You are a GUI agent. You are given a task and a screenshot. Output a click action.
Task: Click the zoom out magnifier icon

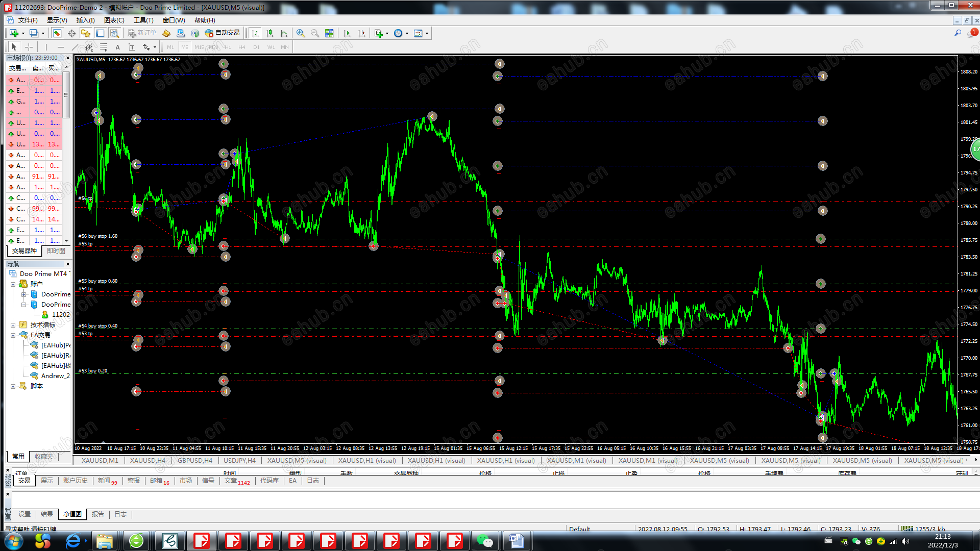(315, 33)
